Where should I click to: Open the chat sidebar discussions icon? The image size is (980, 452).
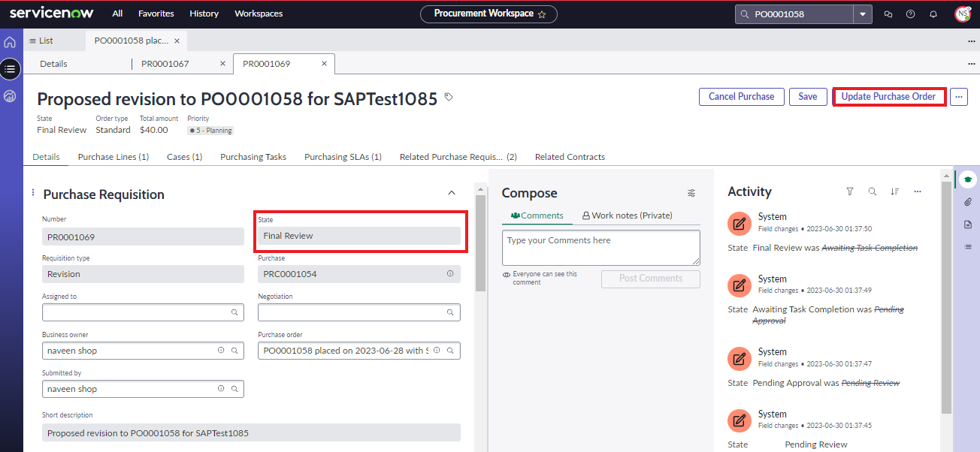point(888,14)
